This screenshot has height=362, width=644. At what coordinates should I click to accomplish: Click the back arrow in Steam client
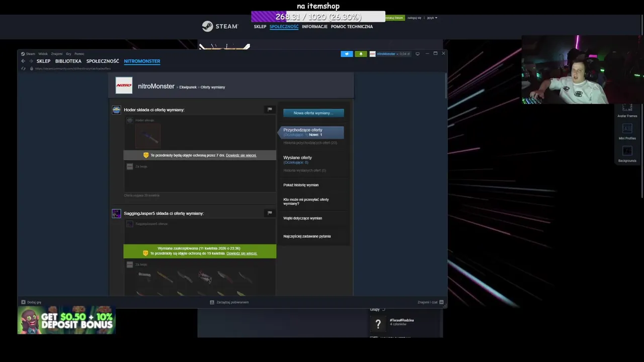pos(23,61)
